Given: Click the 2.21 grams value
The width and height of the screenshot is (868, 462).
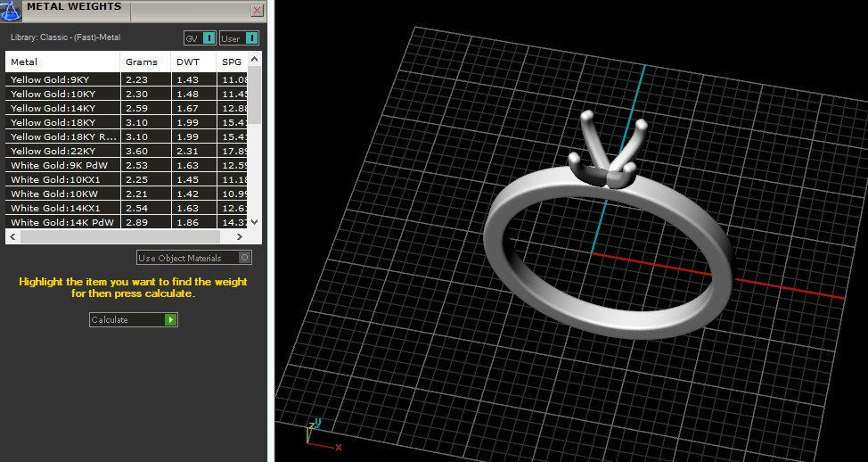Looking at the screenshot, I should (136, 194).
